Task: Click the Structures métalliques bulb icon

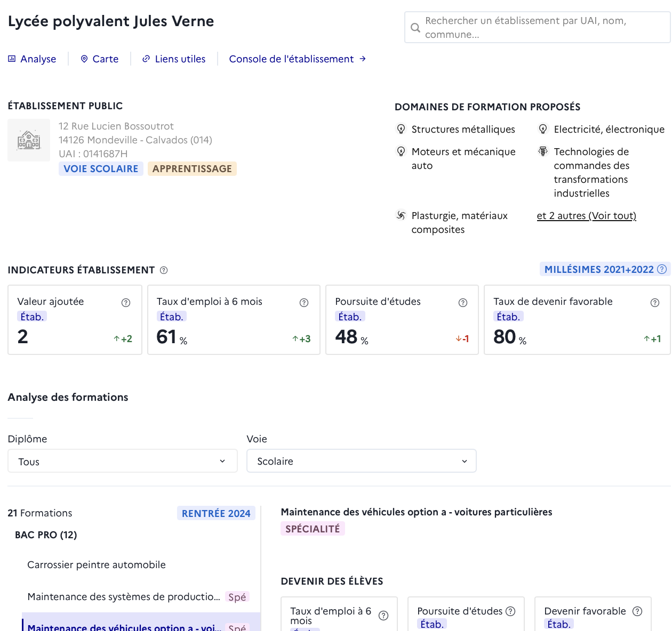Action: [401, 129]
